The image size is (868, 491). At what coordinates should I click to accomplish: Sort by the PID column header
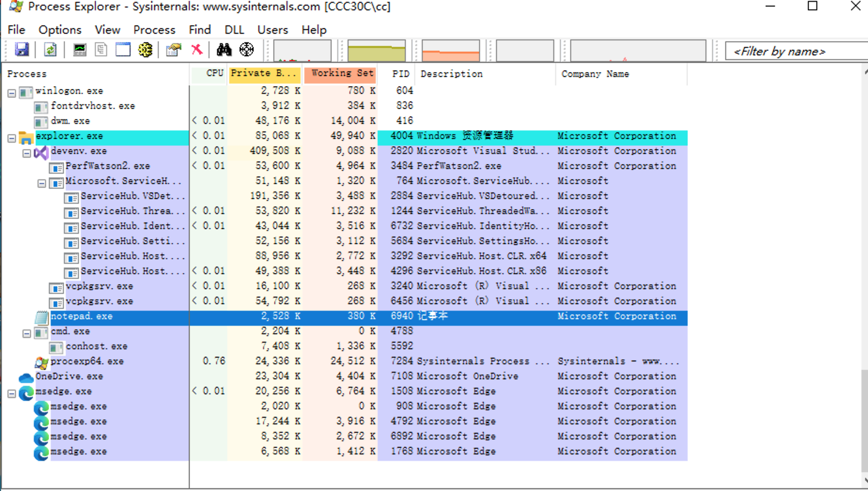[397, 74]
